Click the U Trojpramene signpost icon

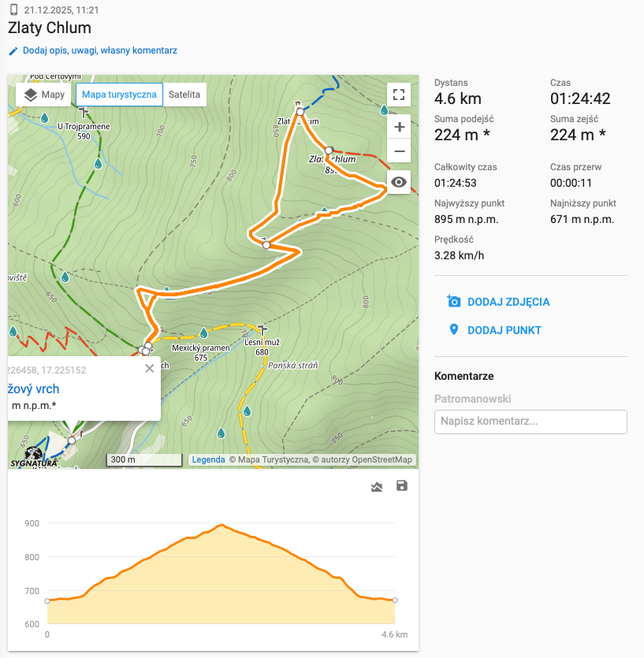pyautogui.click(x=84, y=113)
